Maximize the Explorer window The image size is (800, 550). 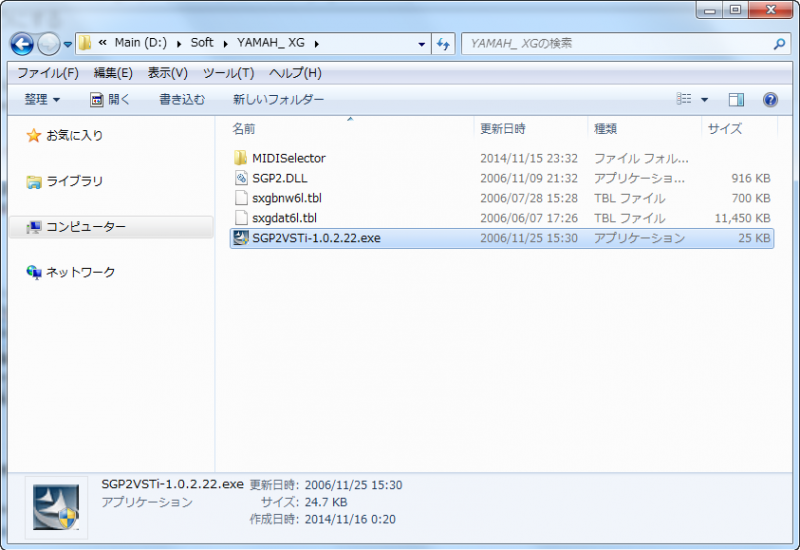735,9
